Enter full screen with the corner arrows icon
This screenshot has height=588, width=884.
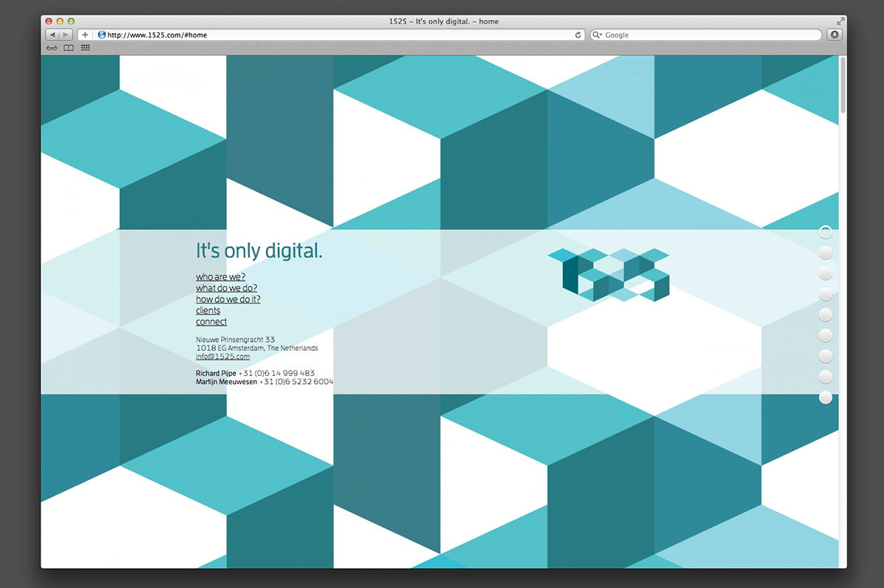pos(841,21)
